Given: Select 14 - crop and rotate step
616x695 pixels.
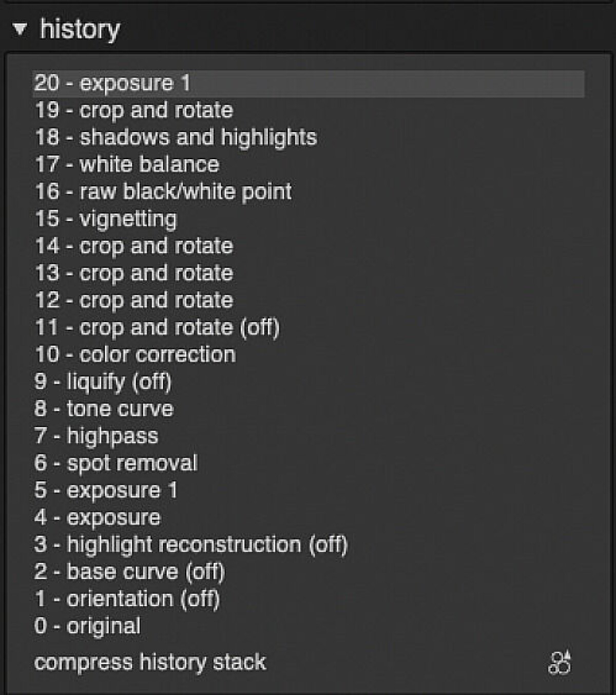Looking at the screenshot, I should point(309,247).
